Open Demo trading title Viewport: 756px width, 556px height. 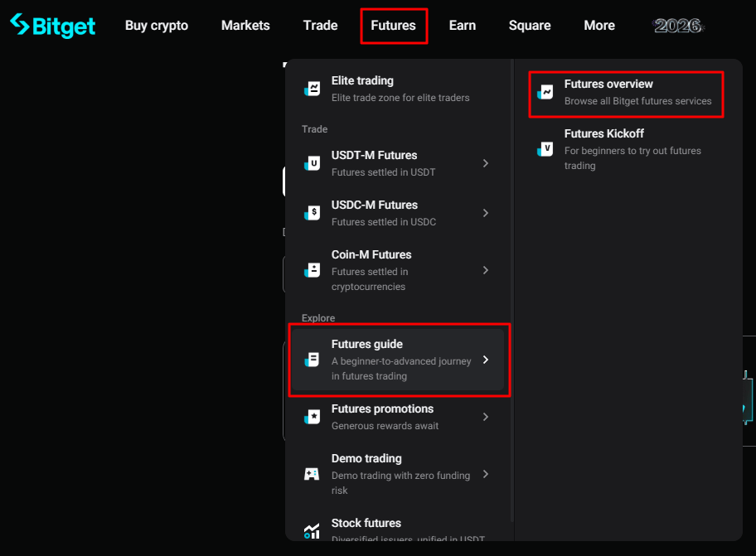pyautogui.click(x=366, y=458)
